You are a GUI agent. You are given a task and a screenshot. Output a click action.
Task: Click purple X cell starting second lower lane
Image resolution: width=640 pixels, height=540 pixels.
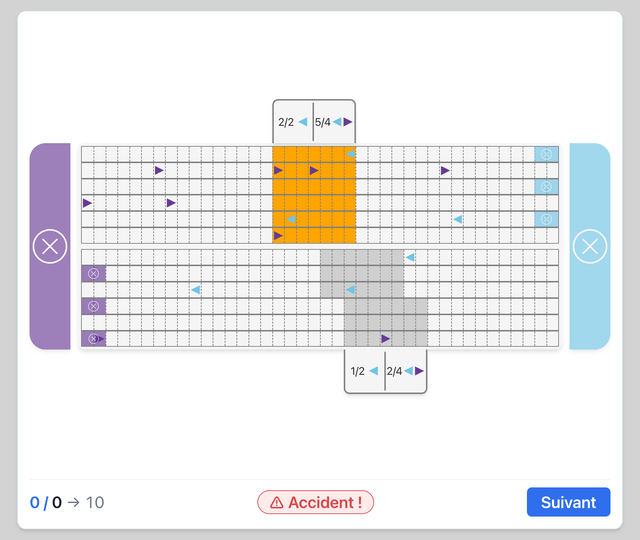point(93,273)
